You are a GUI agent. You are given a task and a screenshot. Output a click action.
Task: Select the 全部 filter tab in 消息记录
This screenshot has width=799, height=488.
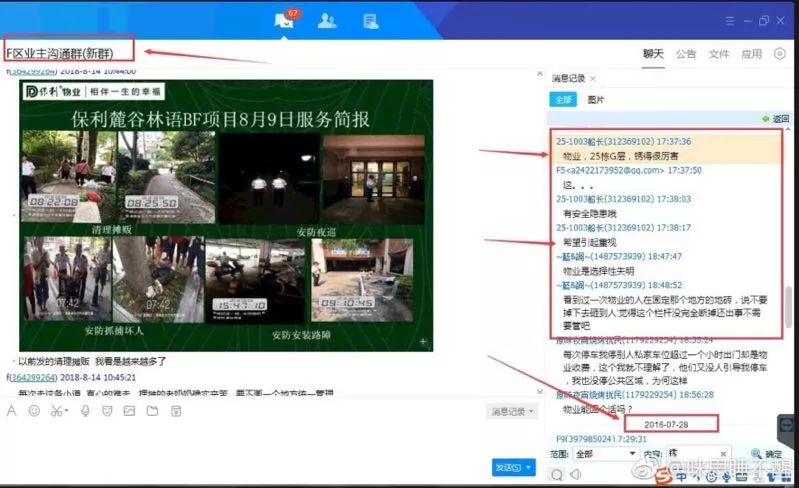(x=563, y=100)
